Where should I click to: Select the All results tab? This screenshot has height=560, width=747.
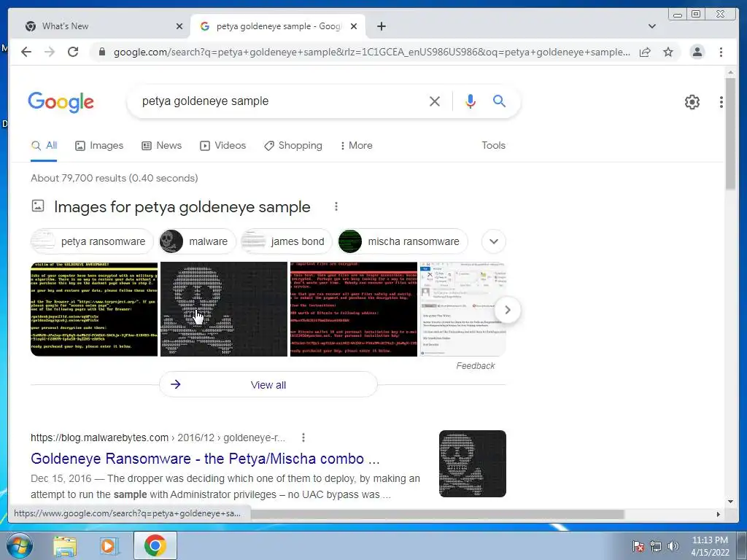[x=44, y=145]
